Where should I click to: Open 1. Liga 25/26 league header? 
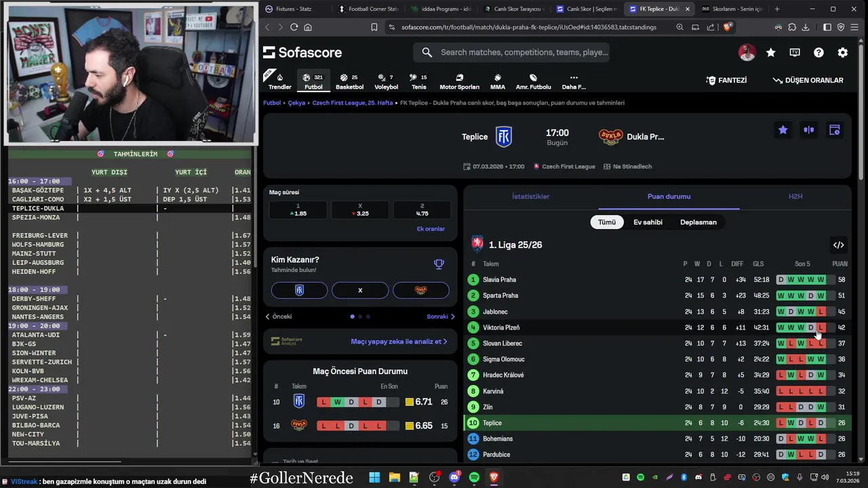(x=507, y=245)
